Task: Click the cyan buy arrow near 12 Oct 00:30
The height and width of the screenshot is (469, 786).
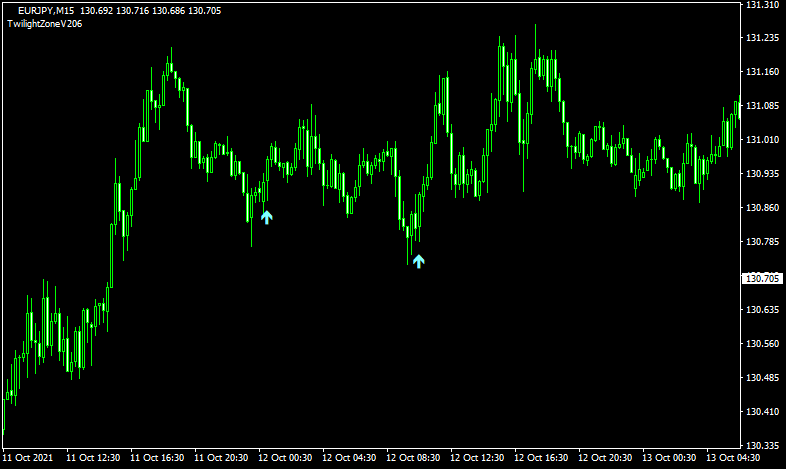Action: click(266, 215)
